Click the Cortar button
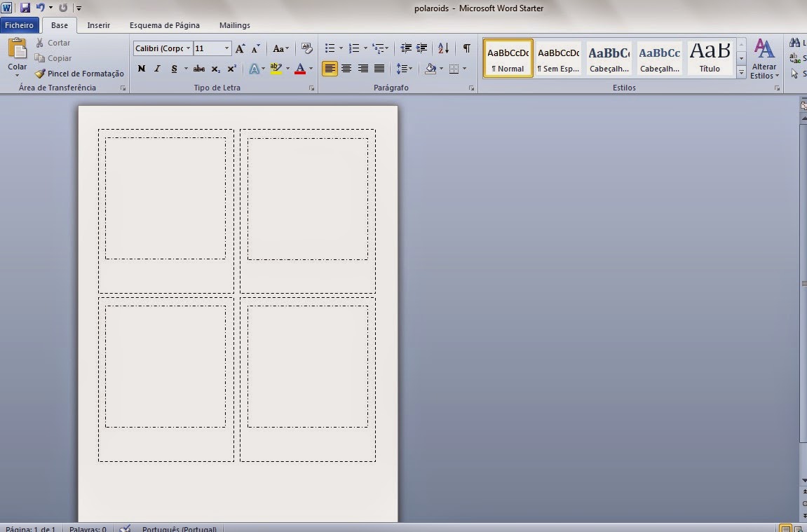The height and width of the screenshot is (532, 807). tap(53, 43)
